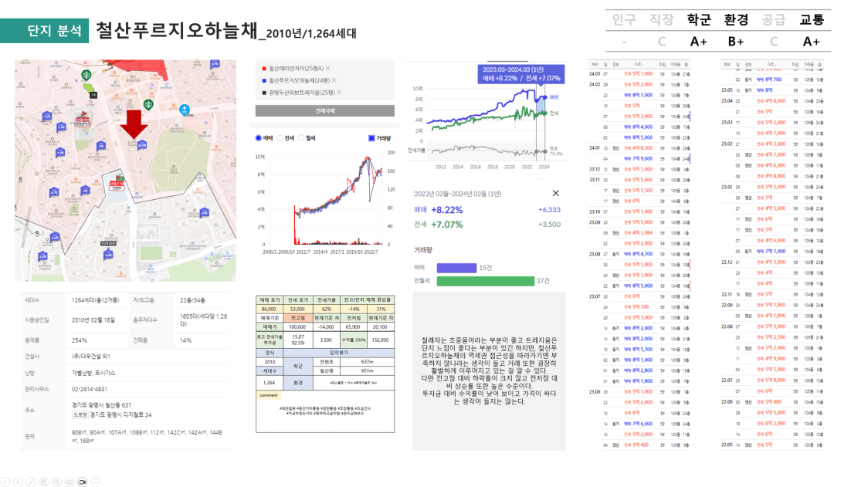868x487 pixels.
Task: Click the 152,000 table cell
Action: 380,340
